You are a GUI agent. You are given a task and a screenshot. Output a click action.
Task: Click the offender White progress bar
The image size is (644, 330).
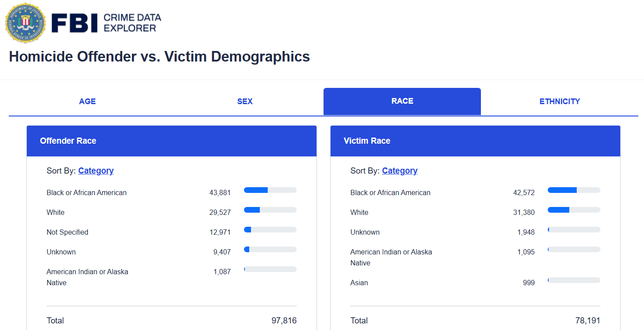coord(270,210)
